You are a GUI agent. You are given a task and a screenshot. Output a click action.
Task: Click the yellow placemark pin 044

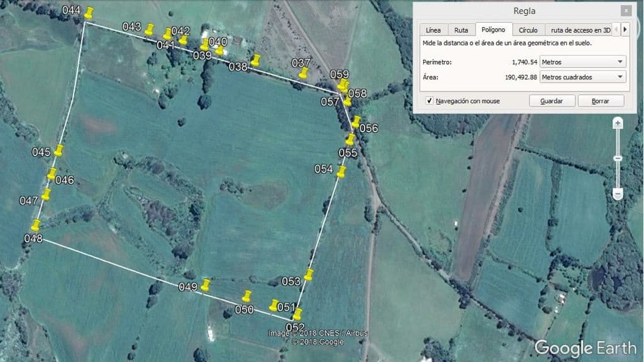(x=89, y=13)
